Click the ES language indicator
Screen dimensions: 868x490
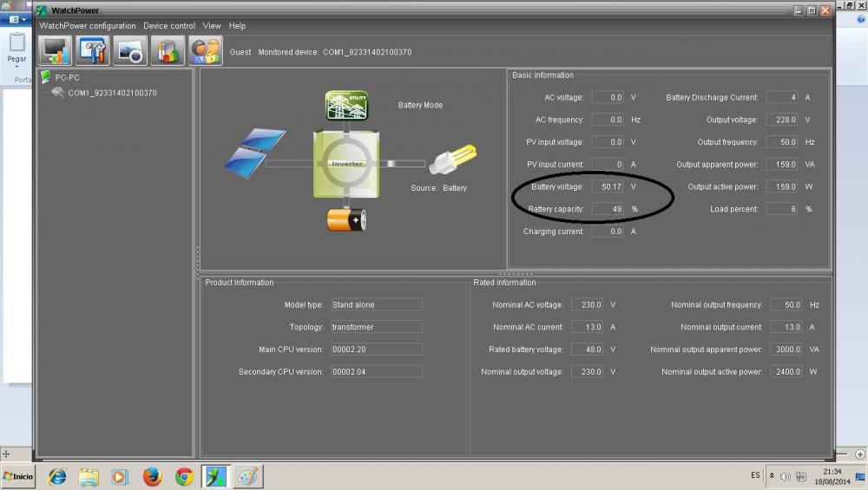click(756, 475)
